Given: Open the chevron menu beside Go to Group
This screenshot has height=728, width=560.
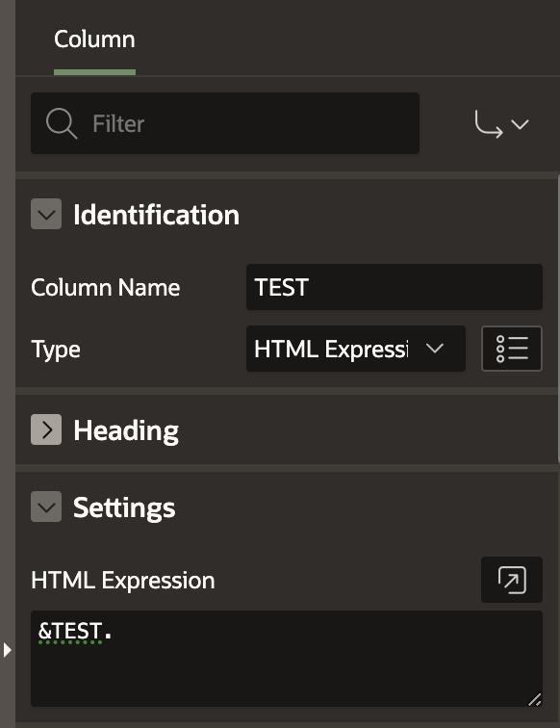Looking at the screenshot, I should click(x=520, y=124).
